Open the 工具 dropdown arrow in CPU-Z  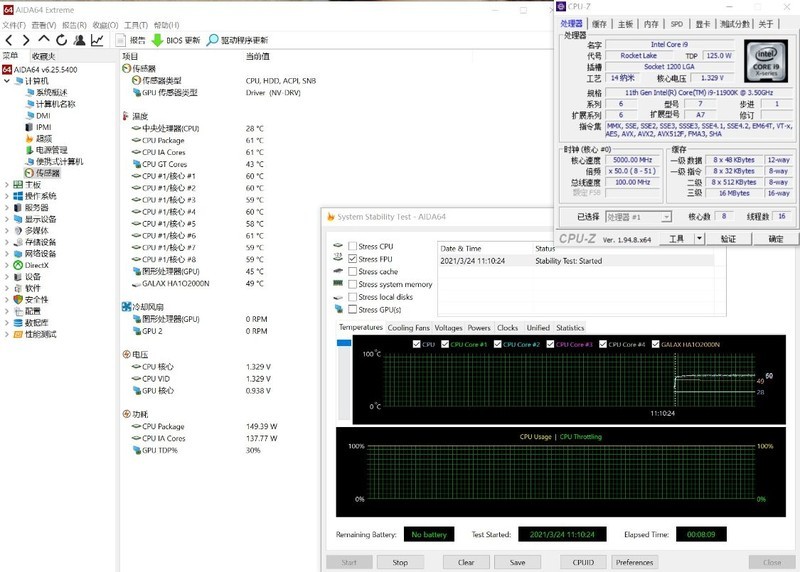coord(699,238)
